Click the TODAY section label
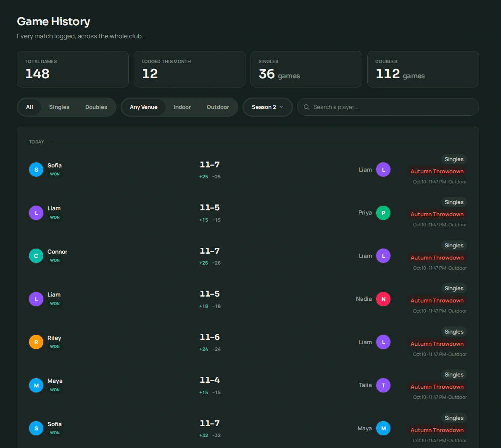 pos(37,142)
